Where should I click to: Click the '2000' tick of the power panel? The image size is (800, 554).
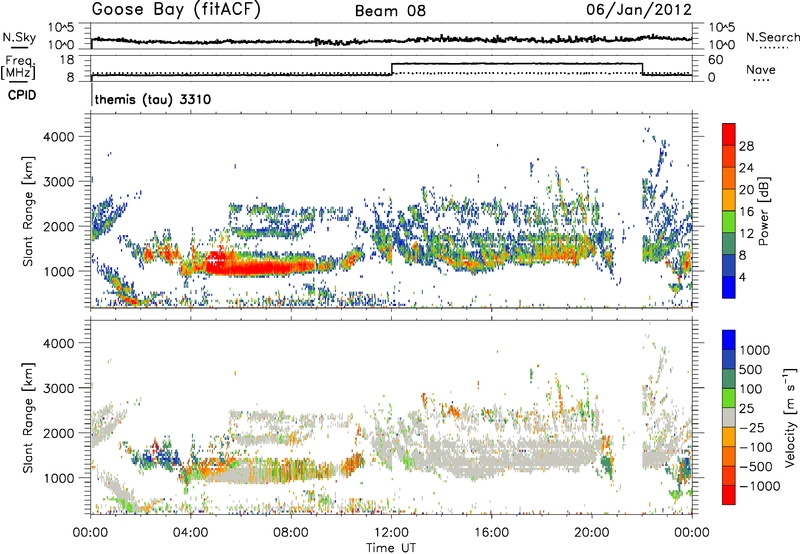(x=59, y=226)
